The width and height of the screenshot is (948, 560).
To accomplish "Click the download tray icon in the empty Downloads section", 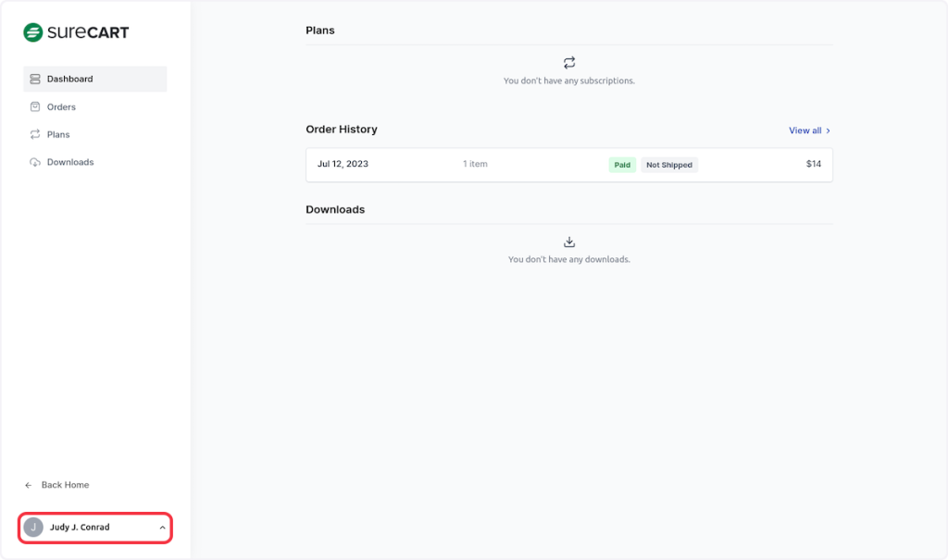I will point(569,243).
